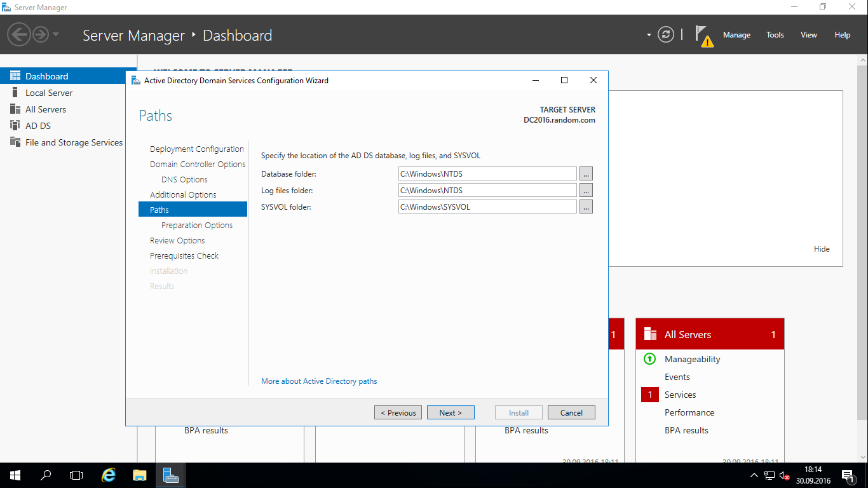
Task: Click the Task View taskbar icon
Action: (x=76, y=475)
